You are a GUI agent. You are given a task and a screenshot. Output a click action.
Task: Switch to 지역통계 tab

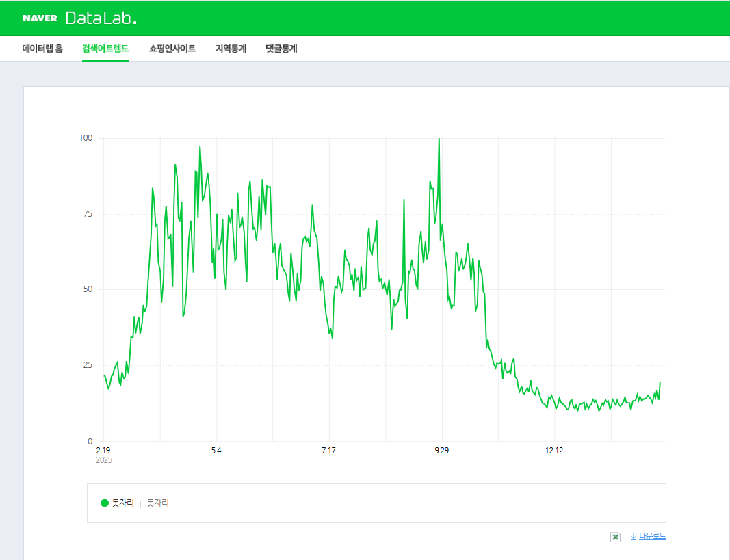click(231, 49)
